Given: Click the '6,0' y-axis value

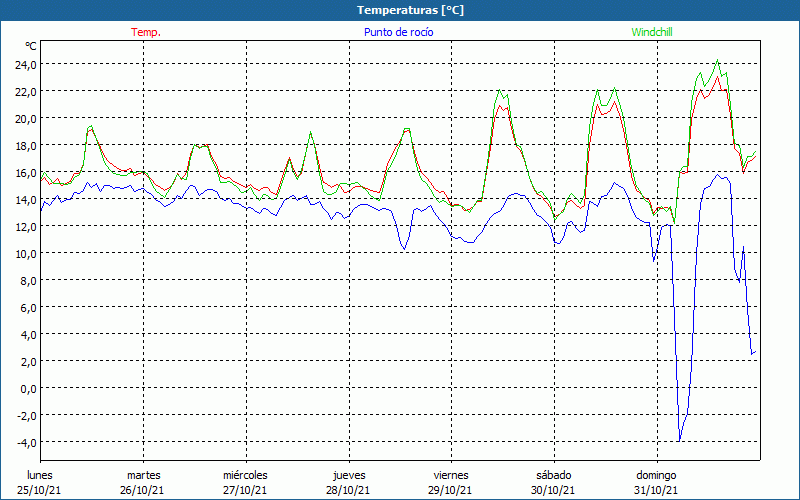Looking at the screenshot, I should click(28, 307).
